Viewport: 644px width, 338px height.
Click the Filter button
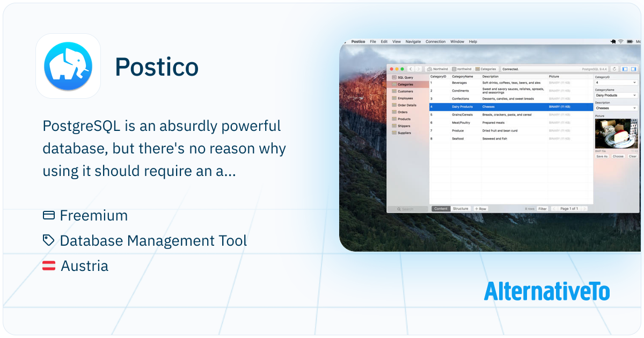(543, 209)
